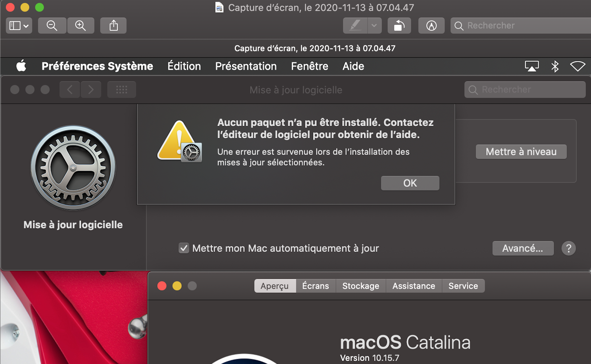The width and height of the screenshot is (591, 364).
Task: Switch to the Assistance tab
Action: (414, 286)
